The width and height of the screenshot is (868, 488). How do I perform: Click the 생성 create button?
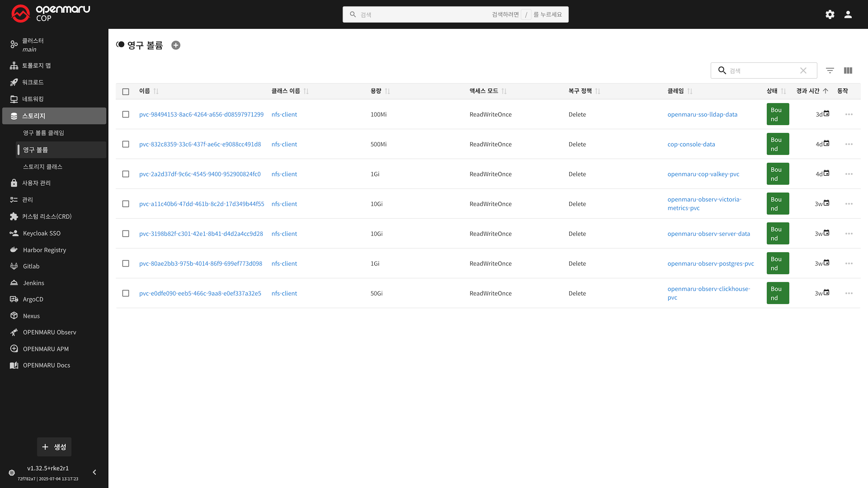(x=54, y=447)
